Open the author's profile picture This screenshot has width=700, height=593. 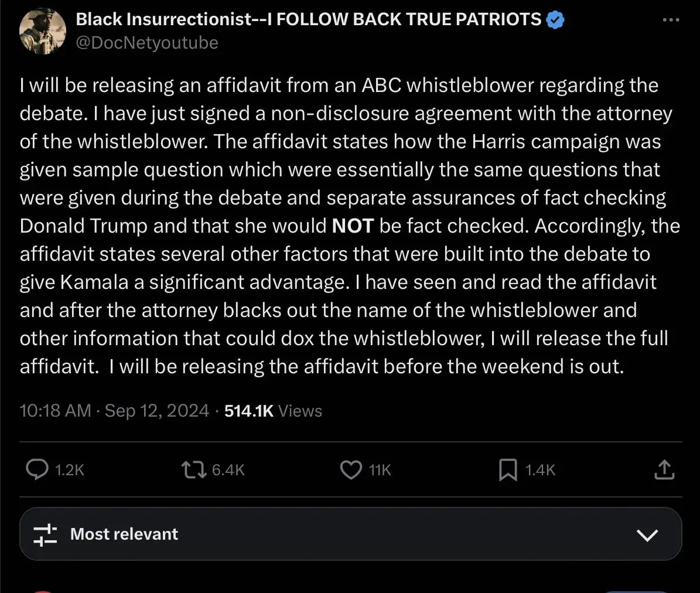(42, 30)
